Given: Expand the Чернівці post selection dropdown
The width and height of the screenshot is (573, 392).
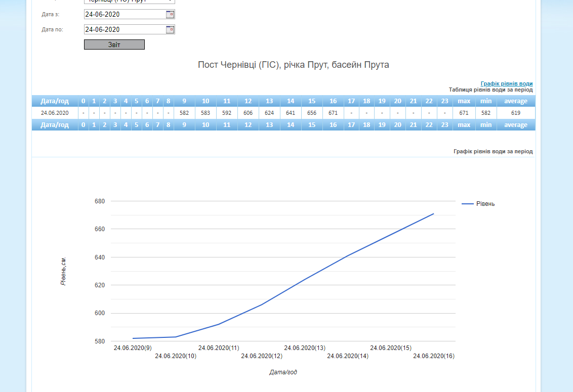Looking at the screenshot, I should 129,2.
